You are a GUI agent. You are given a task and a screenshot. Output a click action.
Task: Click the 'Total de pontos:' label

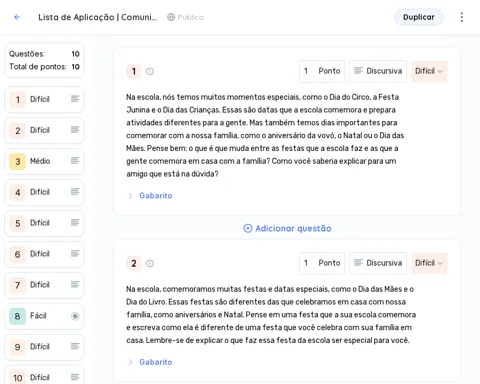click(x=38, y=67)
